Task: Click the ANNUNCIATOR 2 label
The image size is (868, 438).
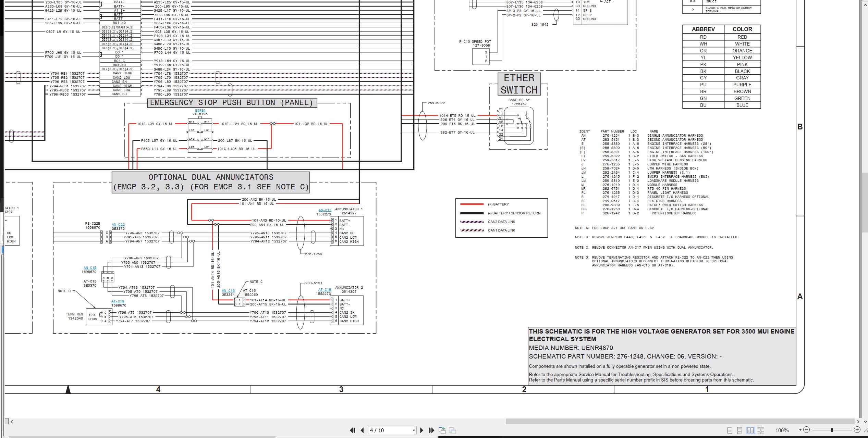Action: pyautogui.click(x=349, y=288)
